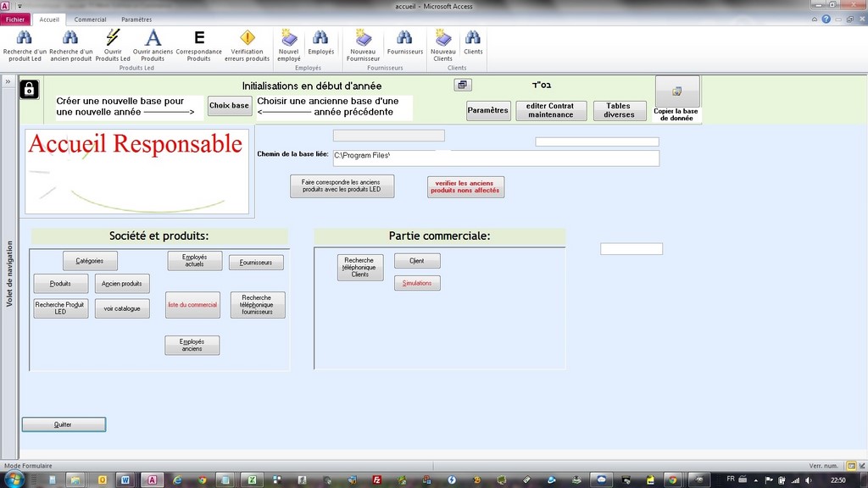868x488 pixels.
Task: Switch to the Commercial ribbon tab
Action: [x=90, y=19]
